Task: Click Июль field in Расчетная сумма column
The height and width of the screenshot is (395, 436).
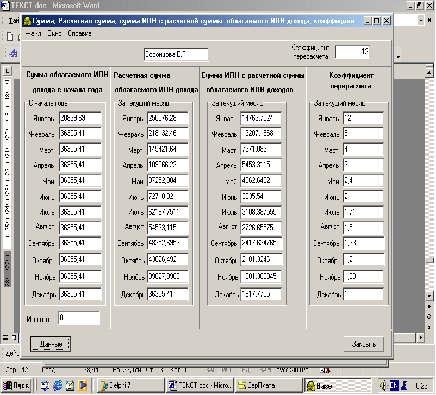Action: click(x=168, y=212)
